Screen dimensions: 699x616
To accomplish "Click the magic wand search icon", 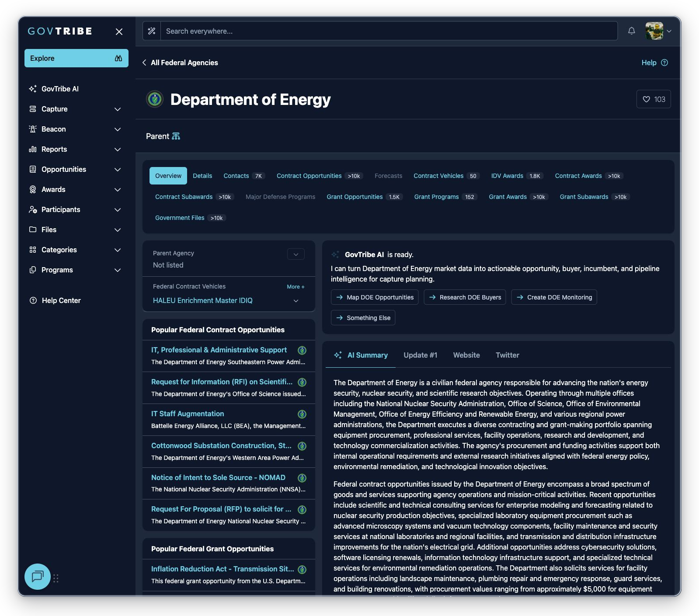I will [x=152, y=31].
